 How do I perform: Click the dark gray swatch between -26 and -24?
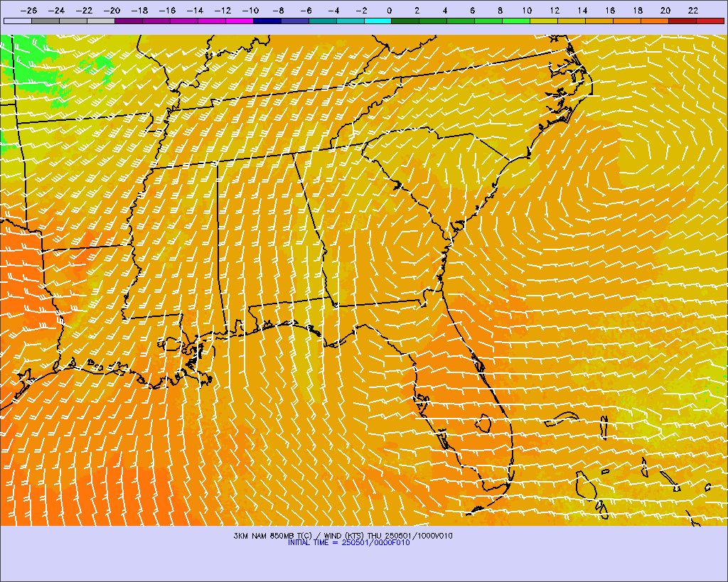[45, 21]
